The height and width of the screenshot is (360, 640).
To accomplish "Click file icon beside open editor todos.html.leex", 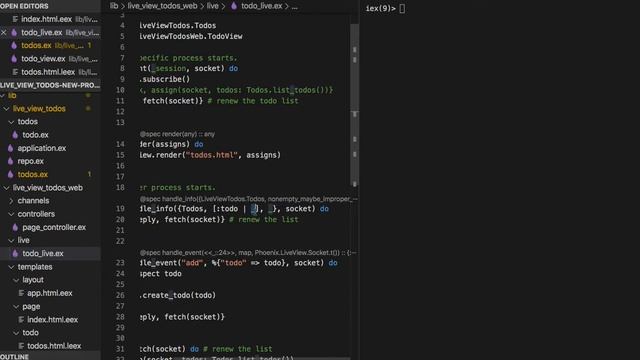I will point(15,72).
